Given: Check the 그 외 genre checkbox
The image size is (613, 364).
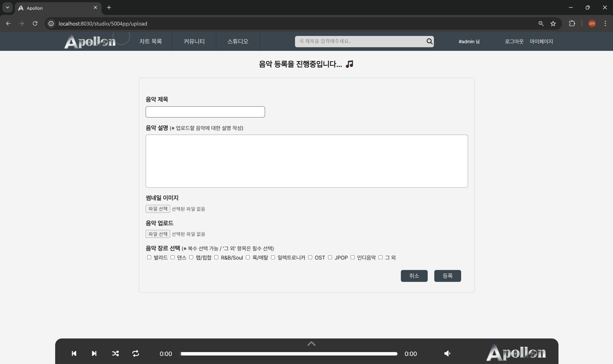Looking at the screenshot, I should (381, 257).
